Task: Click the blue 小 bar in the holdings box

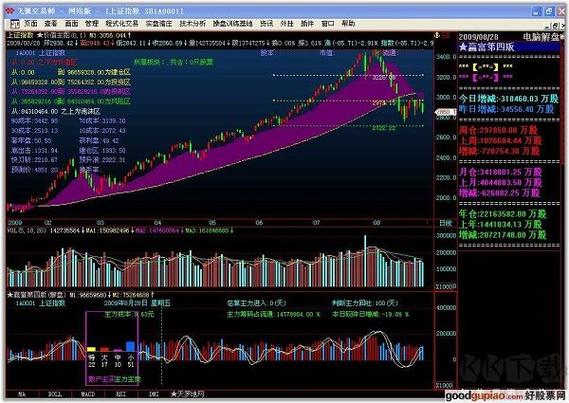Action: 130,346
